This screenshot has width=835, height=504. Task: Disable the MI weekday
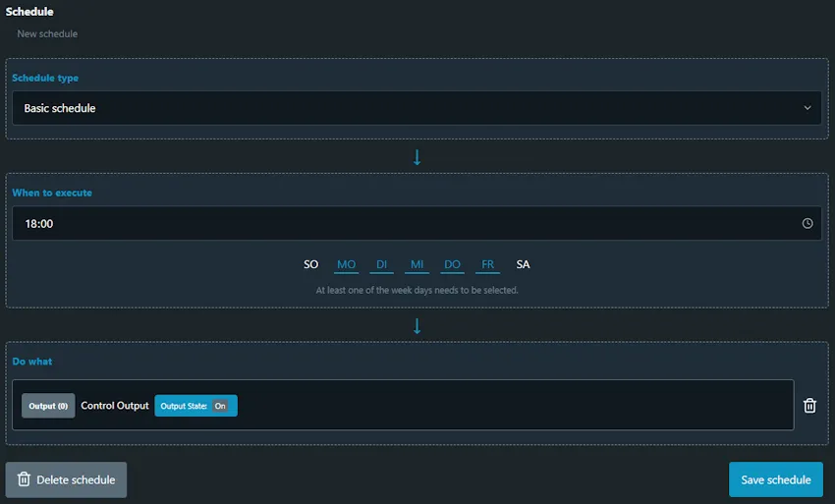[417, 264]
